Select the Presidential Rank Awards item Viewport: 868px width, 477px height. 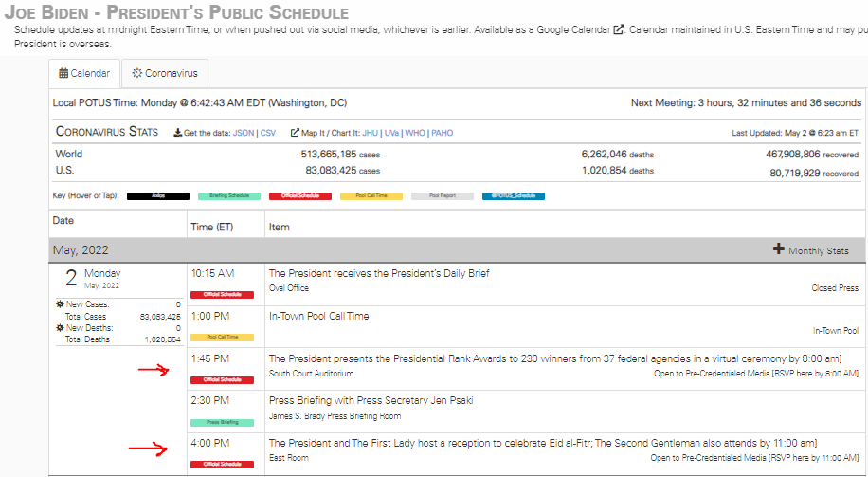click(x=555, y=358)
